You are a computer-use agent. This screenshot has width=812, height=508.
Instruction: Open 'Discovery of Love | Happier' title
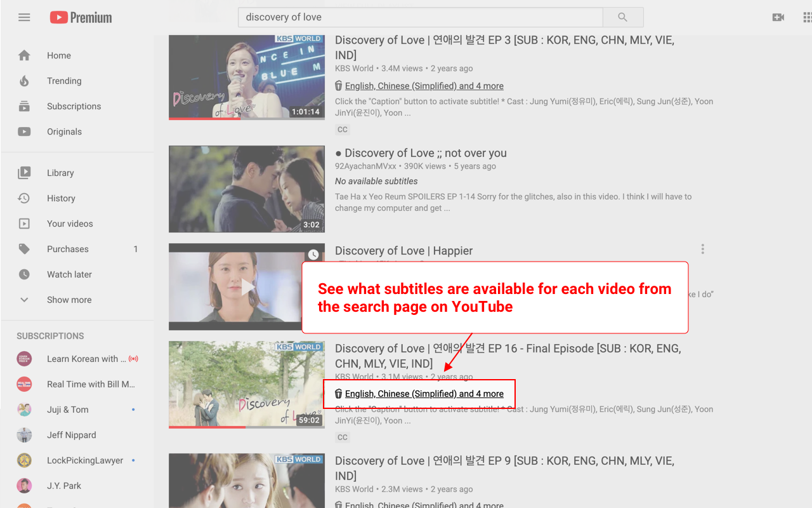click(403, 251)
